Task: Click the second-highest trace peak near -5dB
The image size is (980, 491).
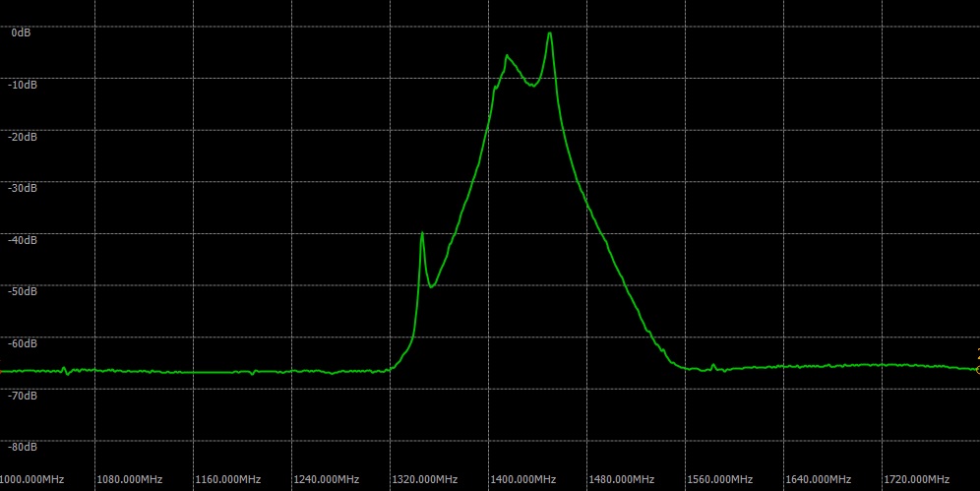Action: pyautogui.click(x=508, y=57)
